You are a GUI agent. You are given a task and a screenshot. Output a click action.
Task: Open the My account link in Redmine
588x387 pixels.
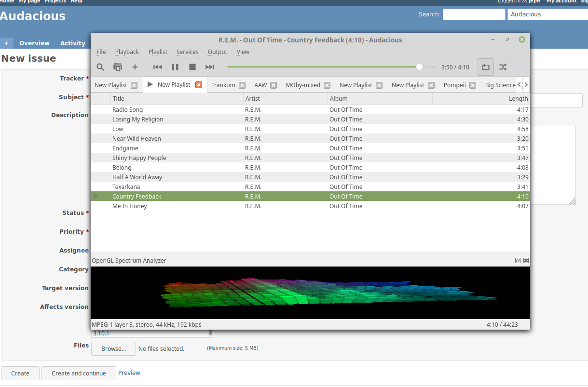[561, 1]
